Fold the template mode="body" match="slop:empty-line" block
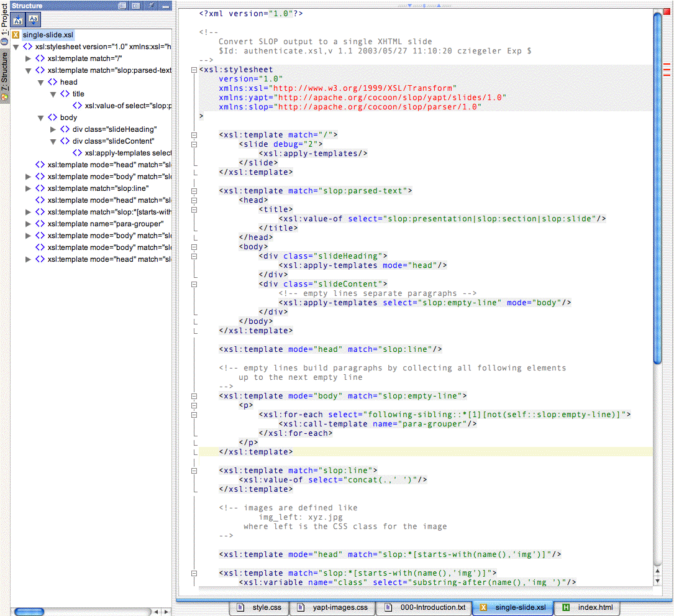The image size is (674, 616). click(194, 396)
